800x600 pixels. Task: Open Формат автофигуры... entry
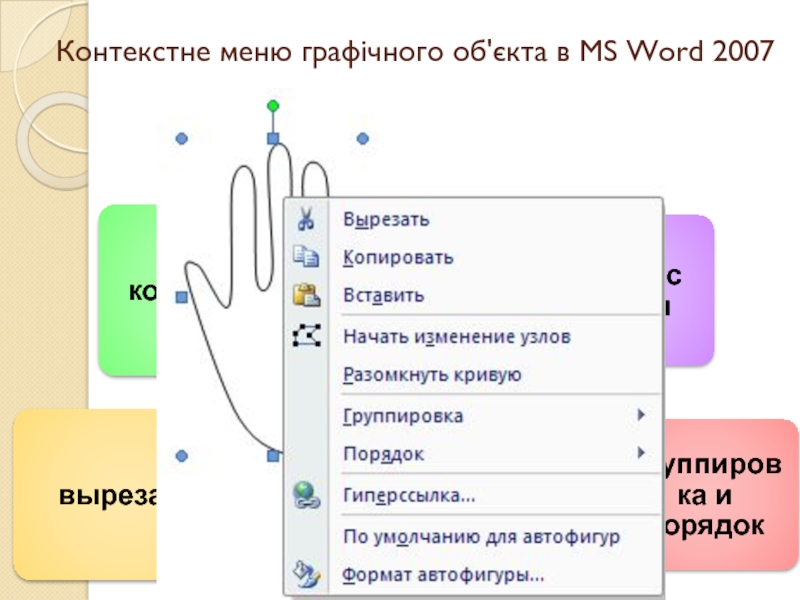coord(443,575)
